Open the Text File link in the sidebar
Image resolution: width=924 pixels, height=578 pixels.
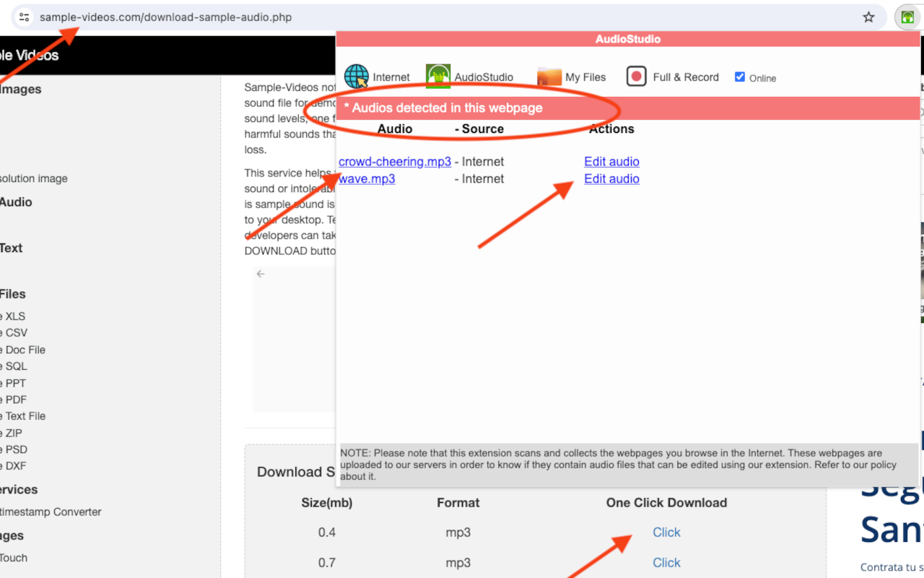coord(22,416)
